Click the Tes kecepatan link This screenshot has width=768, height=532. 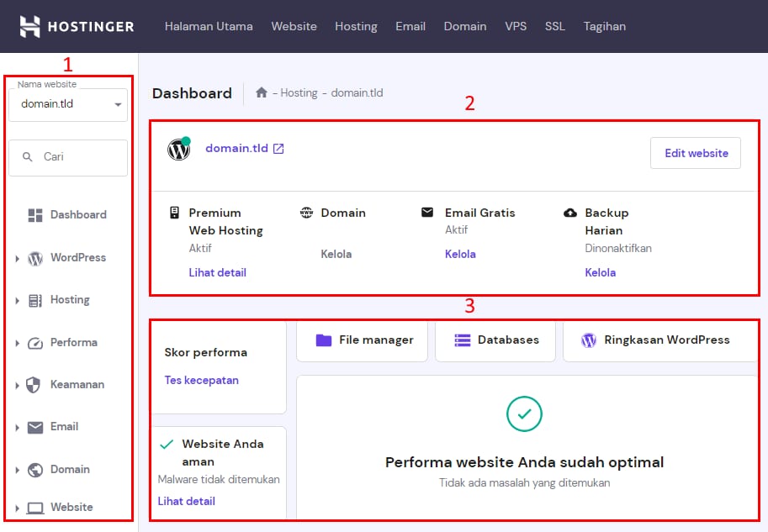[x=201, y=380]
